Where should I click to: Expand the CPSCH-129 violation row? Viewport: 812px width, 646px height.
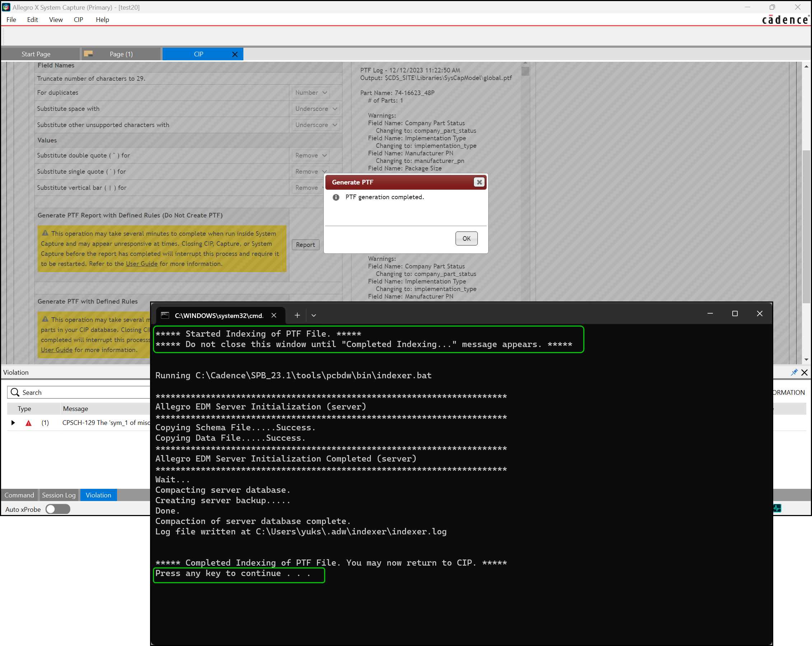[13, 423]
